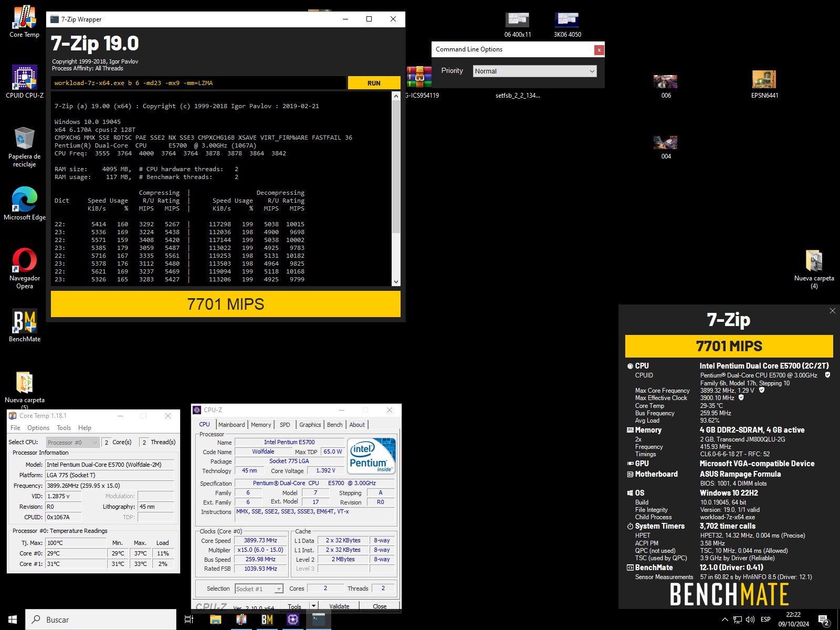This screenshot has height=630, width=840.
Task: Open the Tools menu in Core Temp
Action: tap(64, 428)
